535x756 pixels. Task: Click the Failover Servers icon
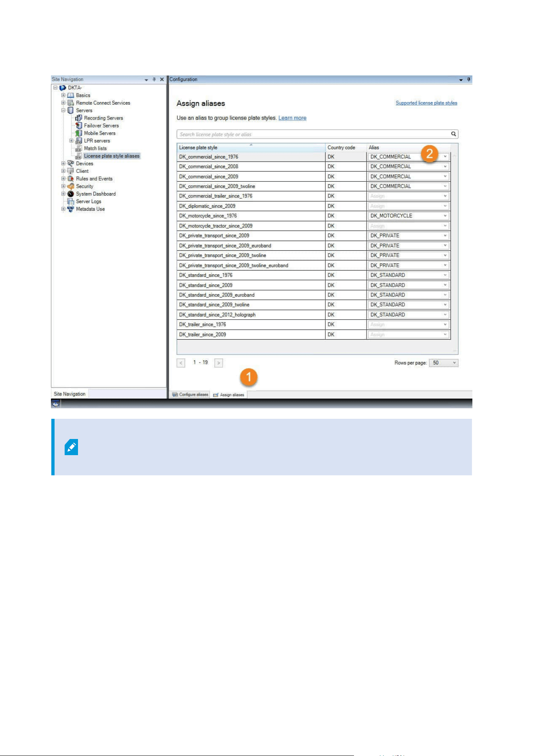(79, 126)
